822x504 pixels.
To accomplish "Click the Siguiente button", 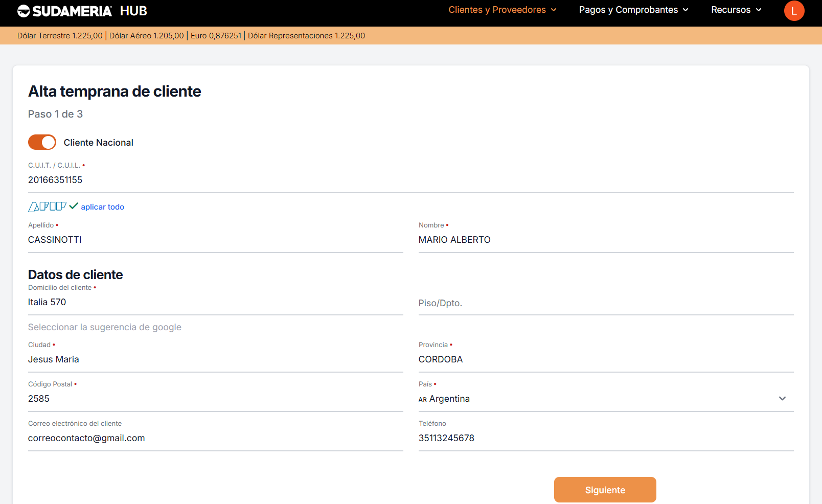I will pos(605,490).
